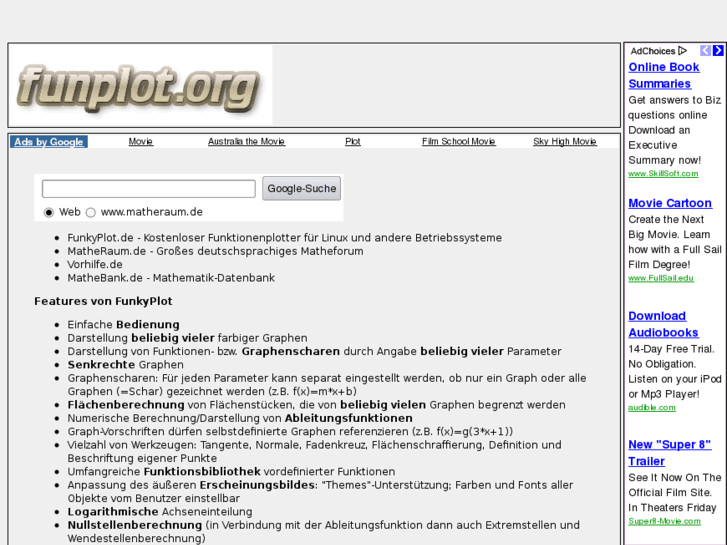
Task: Click the Funktionsbibliothek bold text
Action: (x=202, y=472)
